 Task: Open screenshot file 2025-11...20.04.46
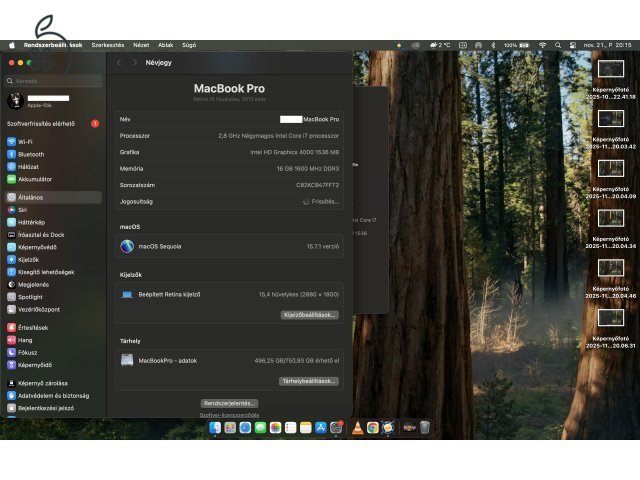(611, 279)
